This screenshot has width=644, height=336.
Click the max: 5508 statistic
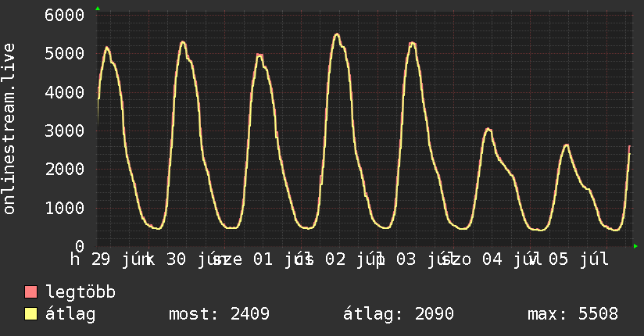tap(573, 314)
